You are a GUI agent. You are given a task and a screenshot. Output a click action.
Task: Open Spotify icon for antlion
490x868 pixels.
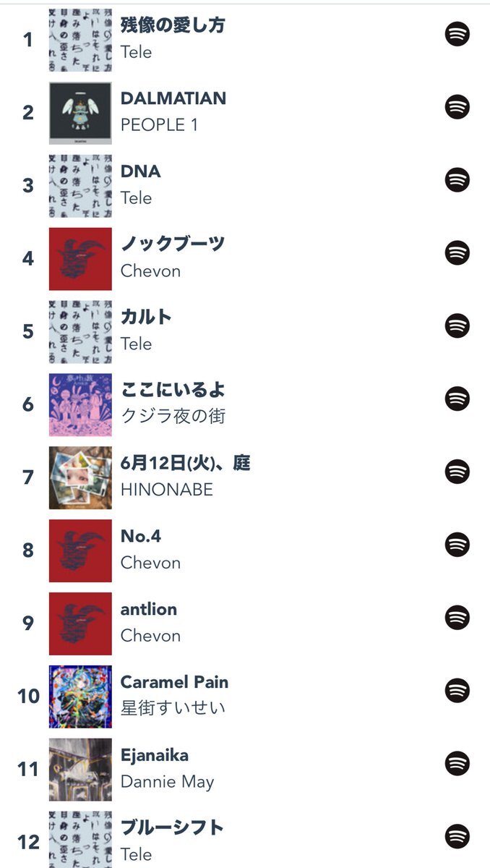coord(457,617)
